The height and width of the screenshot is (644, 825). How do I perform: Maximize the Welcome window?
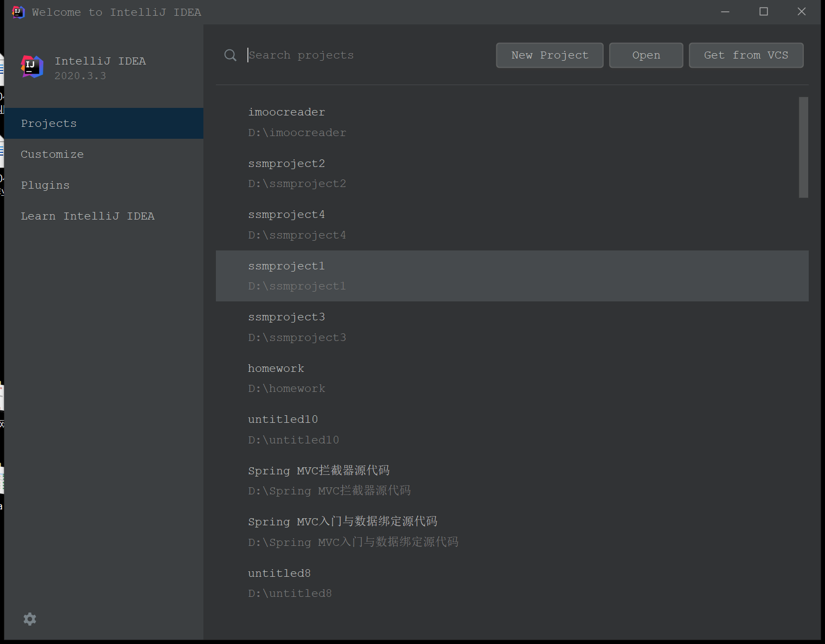click(764, 12)
